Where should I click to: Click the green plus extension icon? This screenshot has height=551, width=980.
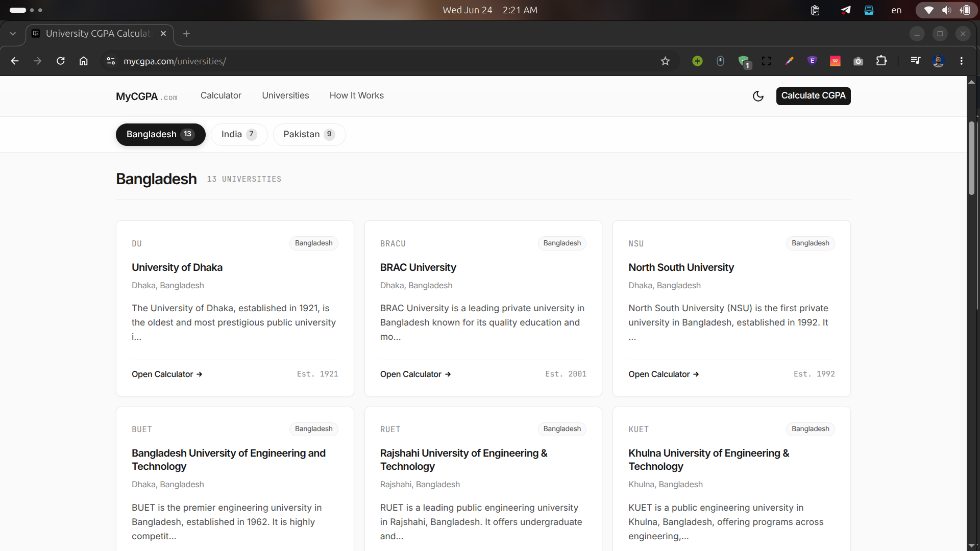[697, 61]
